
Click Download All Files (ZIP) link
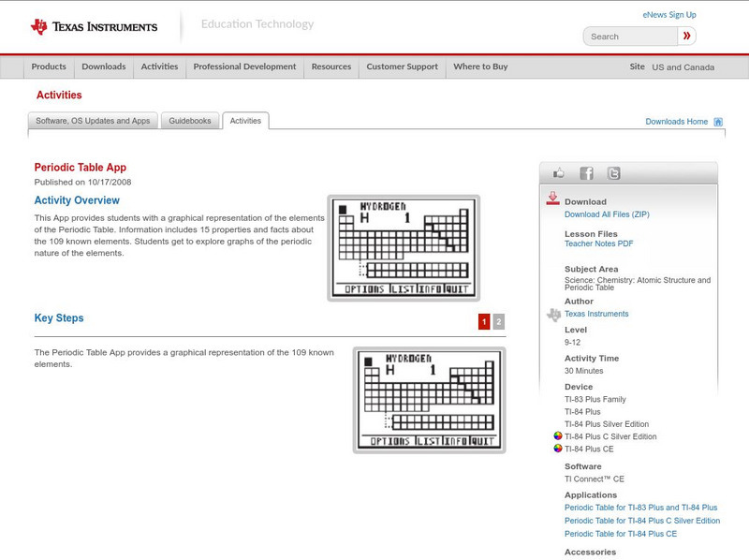tap(609, 214)
